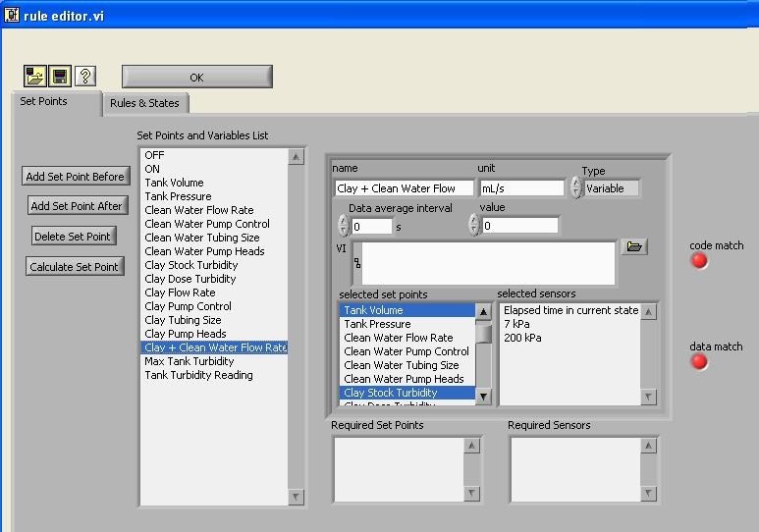Select Elapsed time in current state sensor
The width and height of the screenshot is (759, 532).
pos(570,310)
